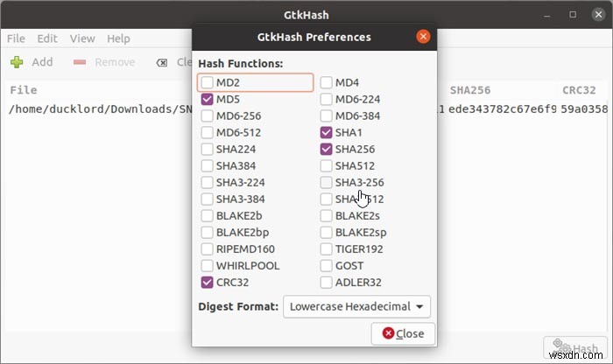Check the GOST hash function
Image resolution: width=613 pixels, height=364 pixels.
[x=326, y=266]
